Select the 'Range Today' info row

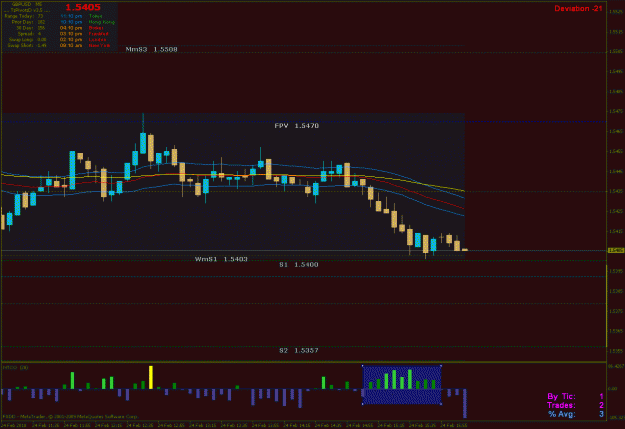click(24, 16)
